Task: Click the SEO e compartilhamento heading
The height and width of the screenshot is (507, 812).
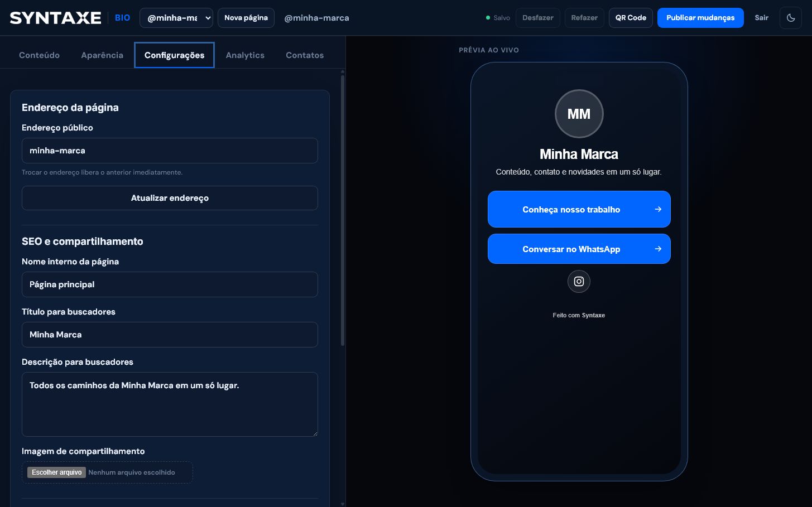Action: 83,242
